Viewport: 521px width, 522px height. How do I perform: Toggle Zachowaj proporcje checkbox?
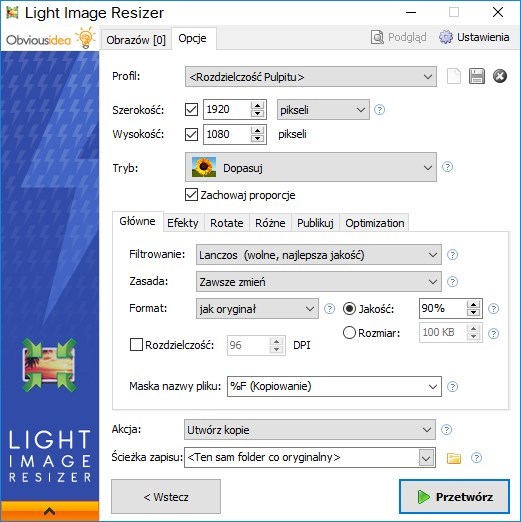pyautogui.click(x=191, y=195)
